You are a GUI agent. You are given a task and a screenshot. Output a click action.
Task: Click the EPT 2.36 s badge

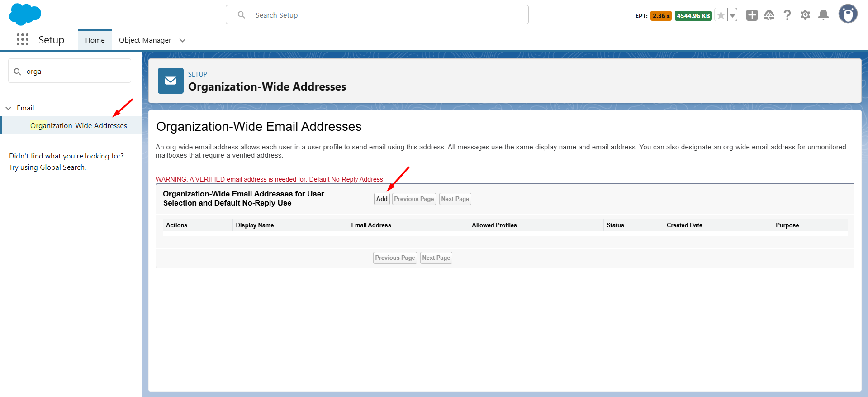661,16
